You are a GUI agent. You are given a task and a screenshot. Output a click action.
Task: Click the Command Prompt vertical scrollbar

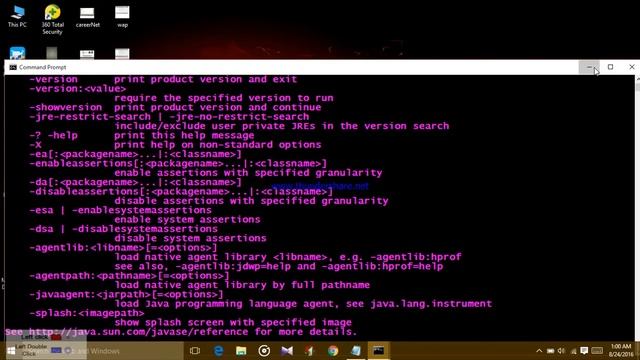(x=637, y=208)
